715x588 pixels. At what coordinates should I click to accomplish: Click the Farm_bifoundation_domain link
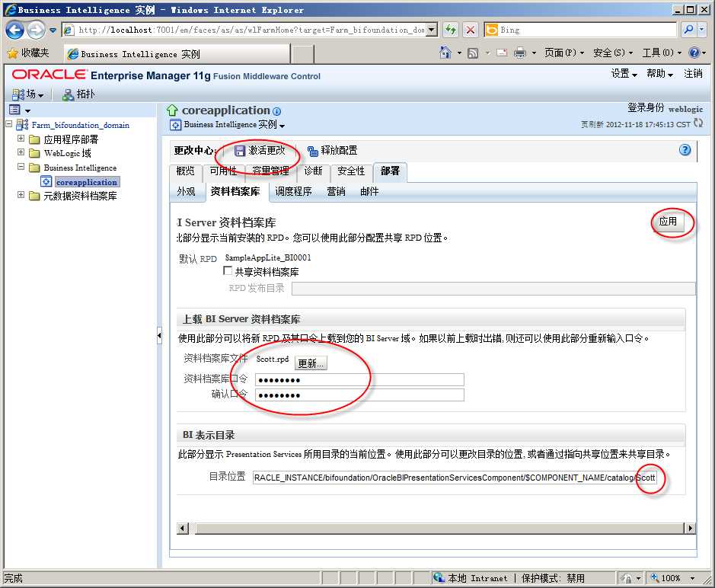pyautogui.click(x=80, y=125)
